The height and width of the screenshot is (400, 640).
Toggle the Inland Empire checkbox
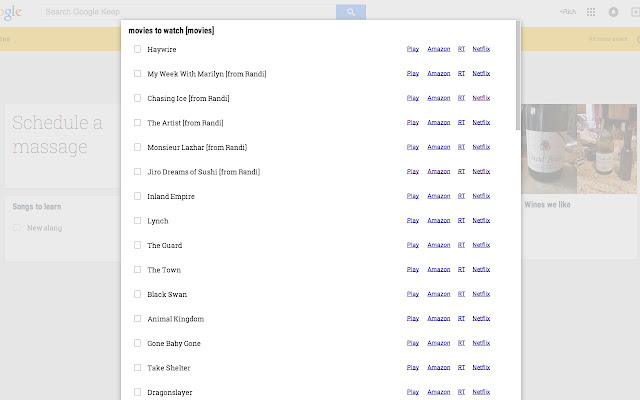point(138,196)
